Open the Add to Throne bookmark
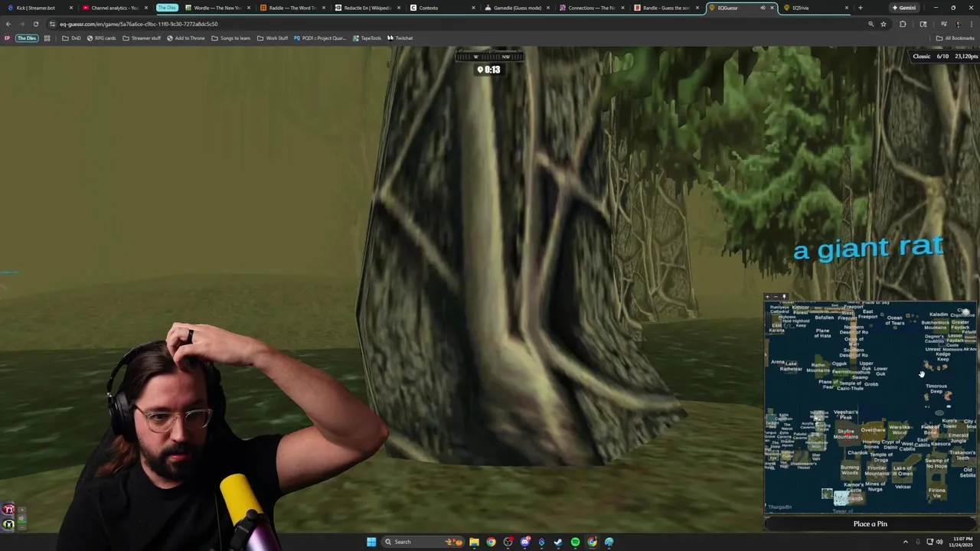 [x=186, y=38]
